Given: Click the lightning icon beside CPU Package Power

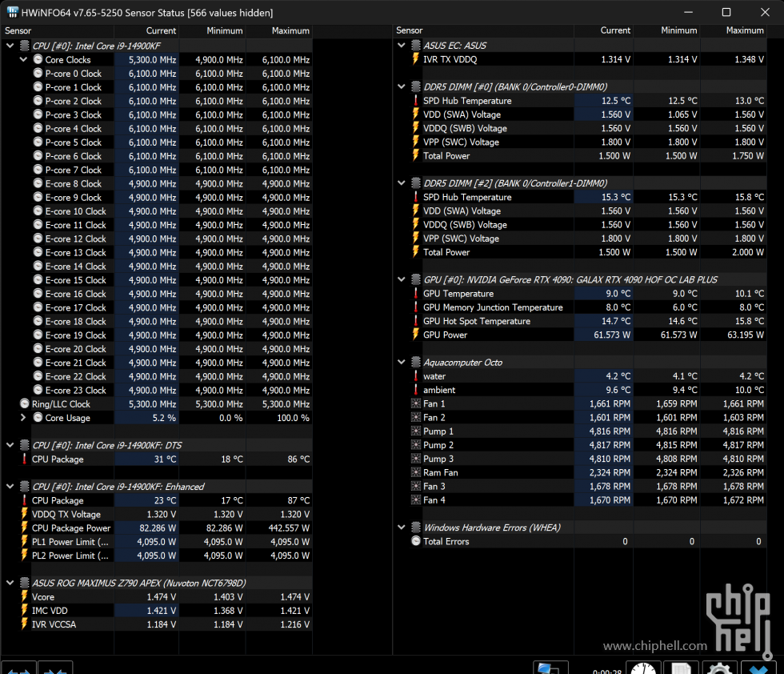Looking at the screenshot, I should (x=24, y=528).
